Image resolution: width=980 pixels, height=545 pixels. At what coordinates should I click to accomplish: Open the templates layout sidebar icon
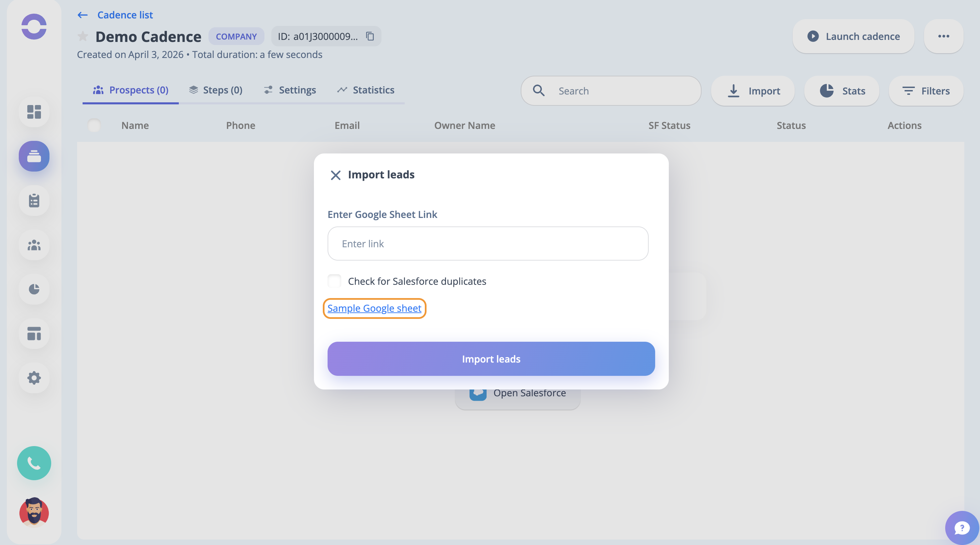34,334
